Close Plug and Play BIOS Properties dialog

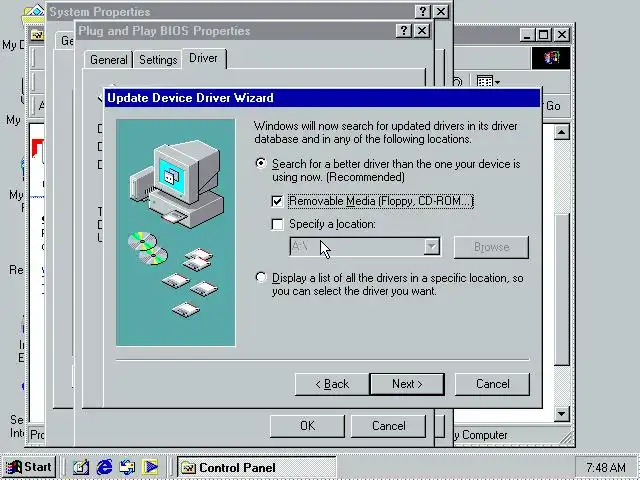pos(422,31)
